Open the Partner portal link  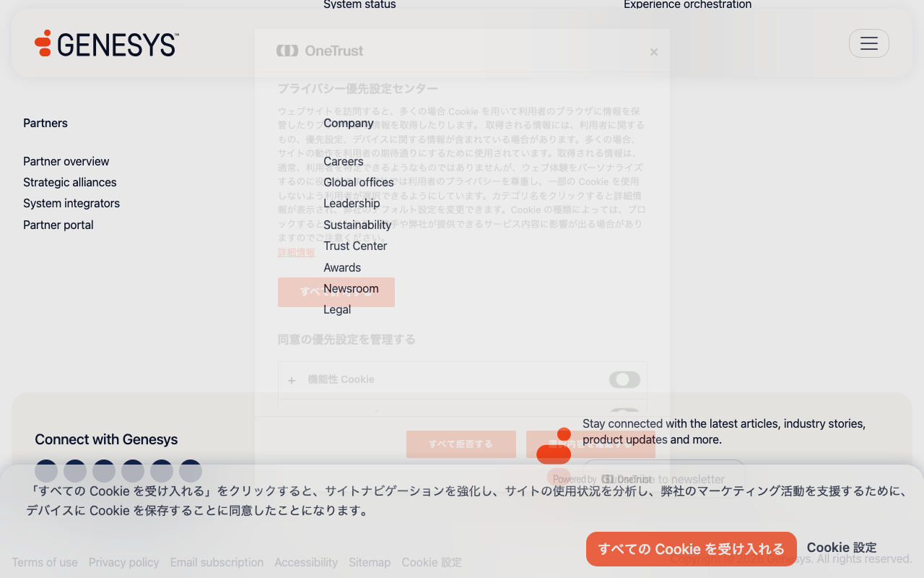[58, 225]
